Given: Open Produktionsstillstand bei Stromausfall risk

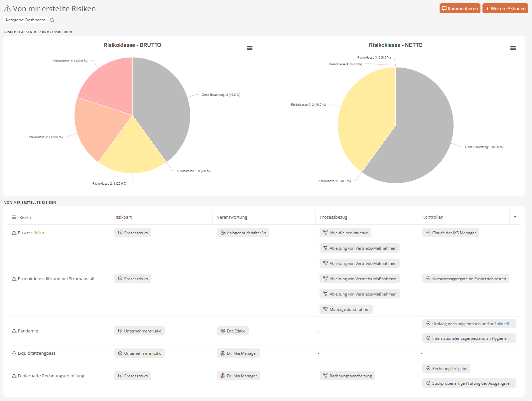Looking at the screenshot, I should (x=56, y=279).
